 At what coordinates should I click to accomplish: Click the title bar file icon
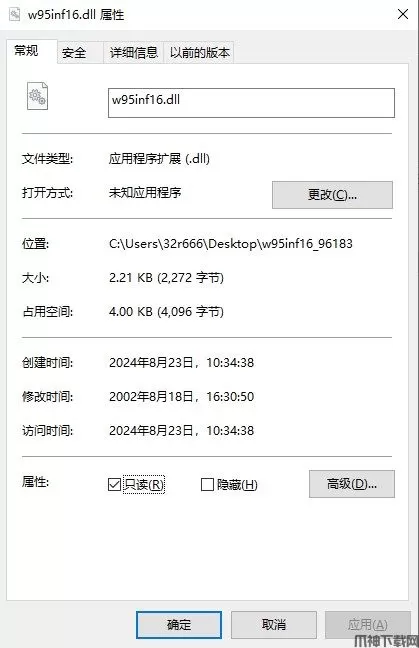(x=14, y=14)
